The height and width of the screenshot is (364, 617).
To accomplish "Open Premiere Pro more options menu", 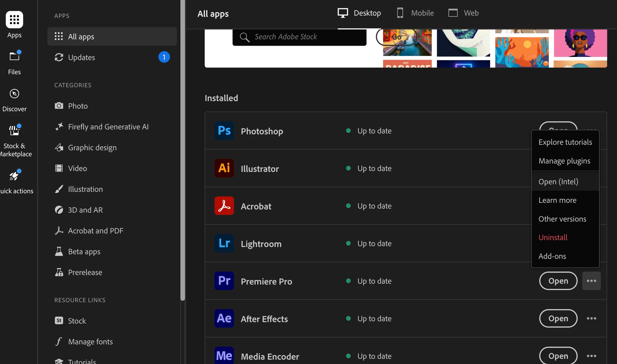I will coord(591,281).
